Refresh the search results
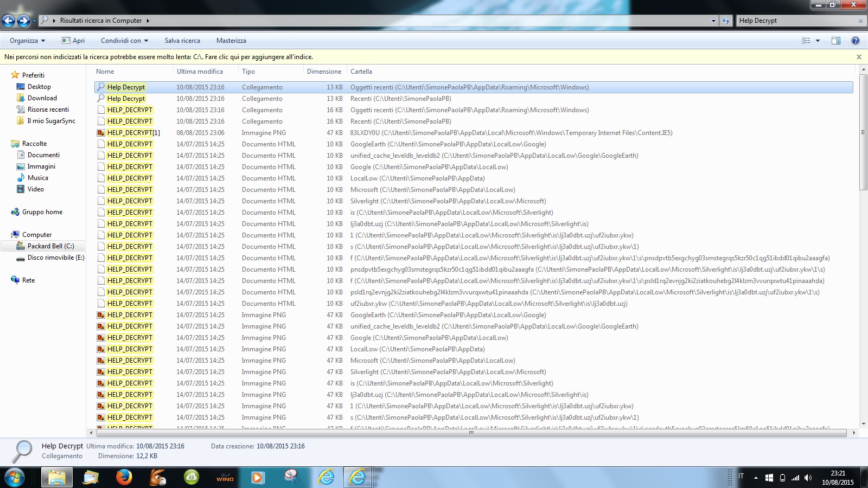The width and height of the screenshot is (868, 488). pos(726,21)
